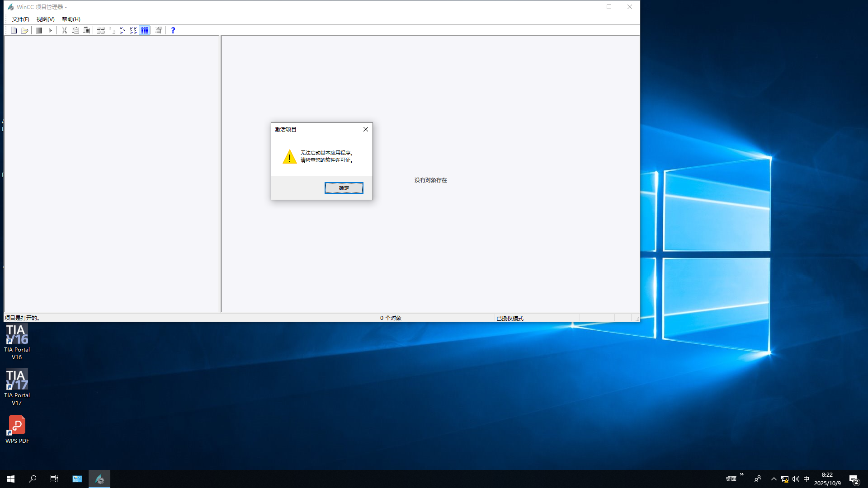Click the Cut scissors toolbar icon
Image resolution: width=868 pixels, height=488 pixels.
point(64,30)
